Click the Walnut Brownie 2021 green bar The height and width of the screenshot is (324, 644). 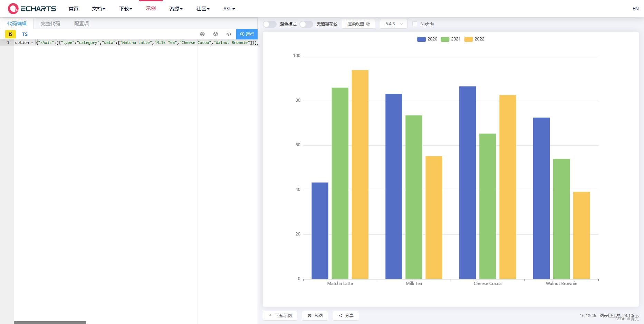pyautogui.click(x=561, y=219)
